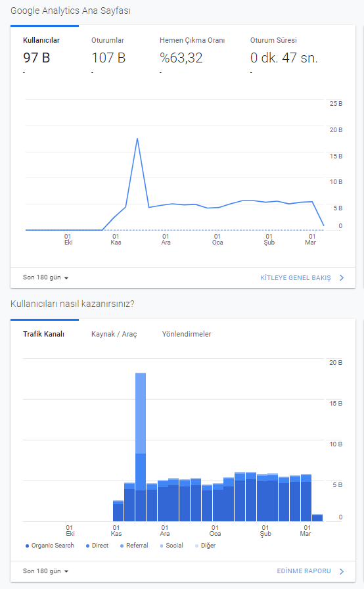Select the Oturumlar metric tab
364x589 pixels.
108,51
